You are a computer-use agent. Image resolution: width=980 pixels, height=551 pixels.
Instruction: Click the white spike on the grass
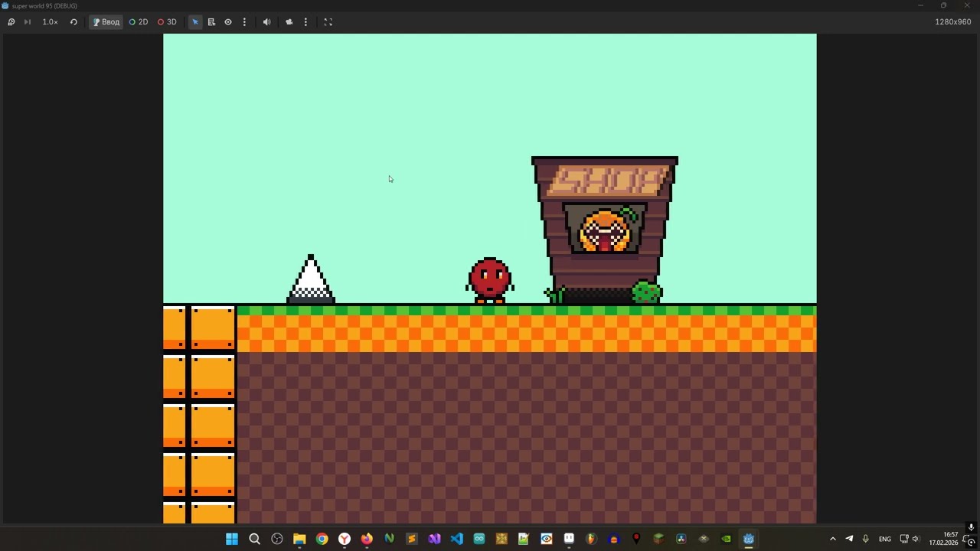tap(311, 279)
